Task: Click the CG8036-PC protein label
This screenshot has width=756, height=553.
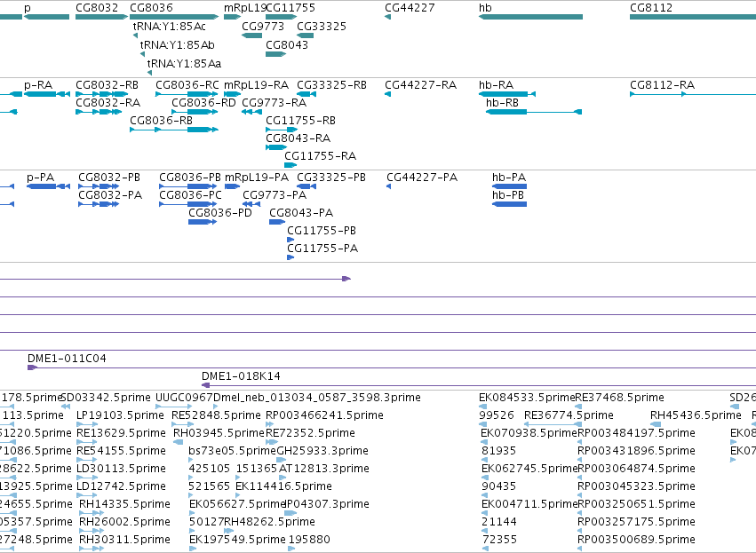Action: pos(190,195)
